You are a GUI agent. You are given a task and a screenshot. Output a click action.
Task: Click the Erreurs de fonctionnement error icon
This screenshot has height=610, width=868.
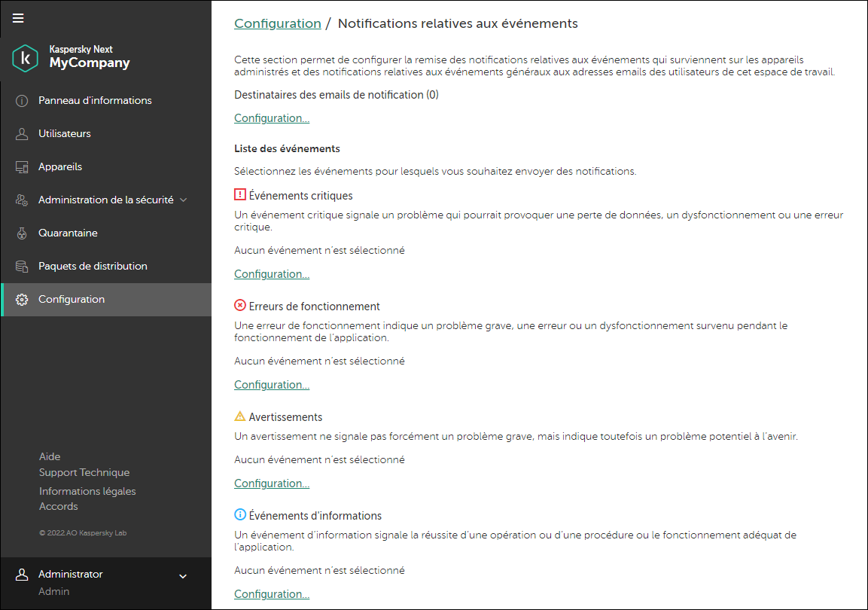click(x=239, y=305)
